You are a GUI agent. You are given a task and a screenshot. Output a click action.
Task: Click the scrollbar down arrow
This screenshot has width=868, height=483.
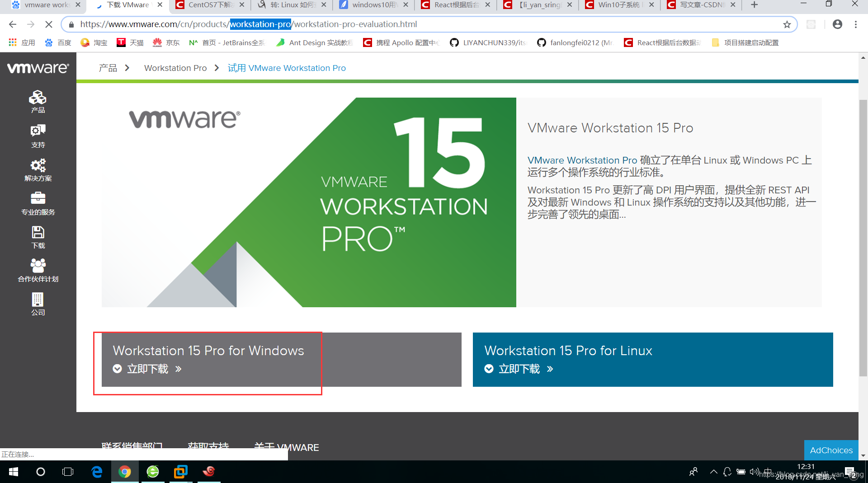[863, 455]
